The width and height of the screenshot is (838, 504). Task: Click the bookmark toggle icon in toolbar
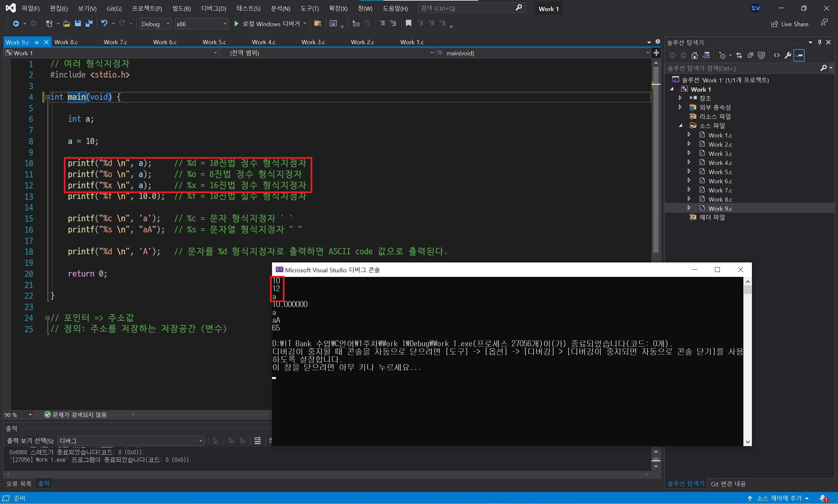coord(408,24)
